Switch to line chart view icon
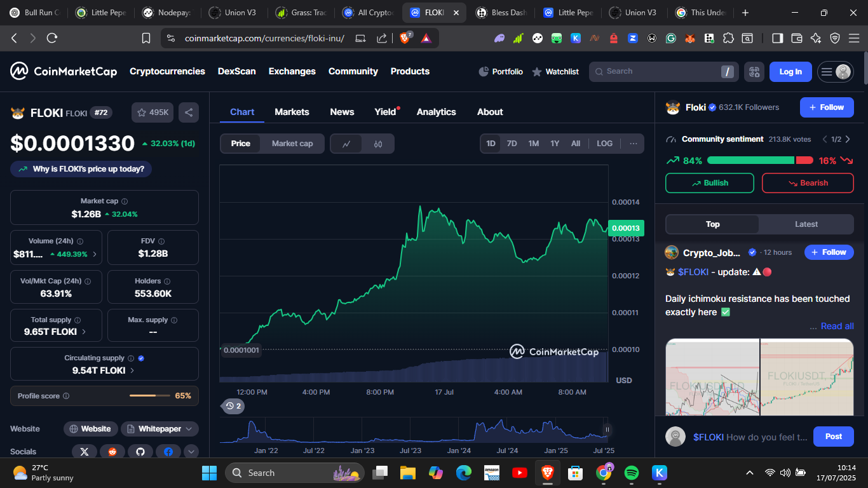This screenshot has width=868, height=488. tap(346, 144)
